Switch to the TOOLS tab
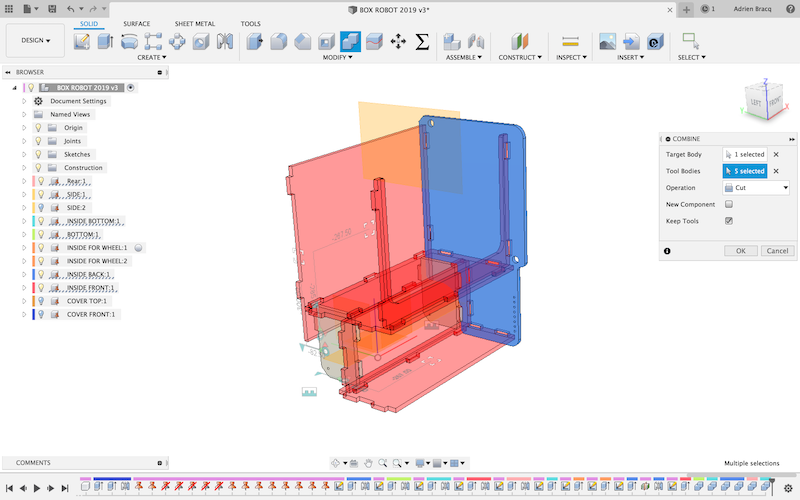The height and width of the screenshot is (500, 800). point(251,23)
